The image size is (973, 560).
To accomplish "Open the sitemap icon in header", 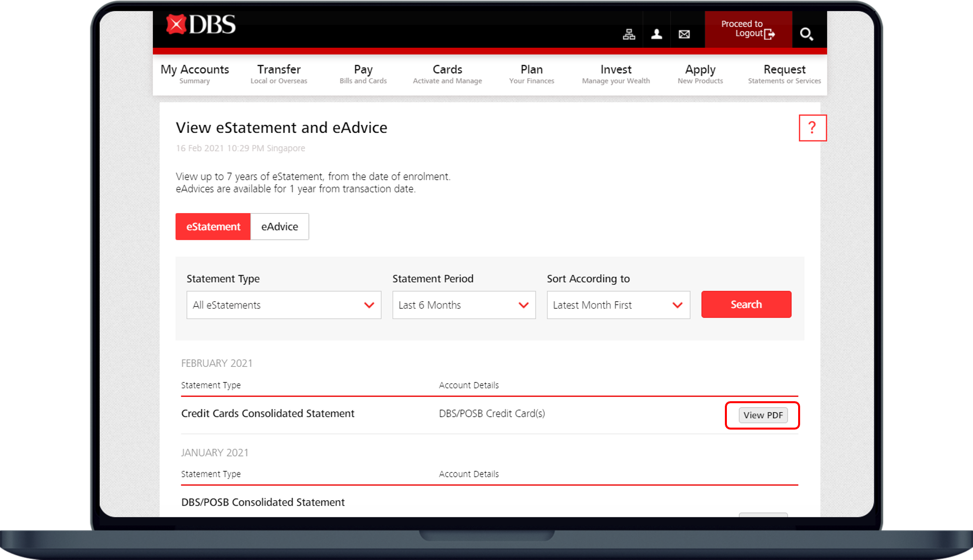I will tap(629, 34).
